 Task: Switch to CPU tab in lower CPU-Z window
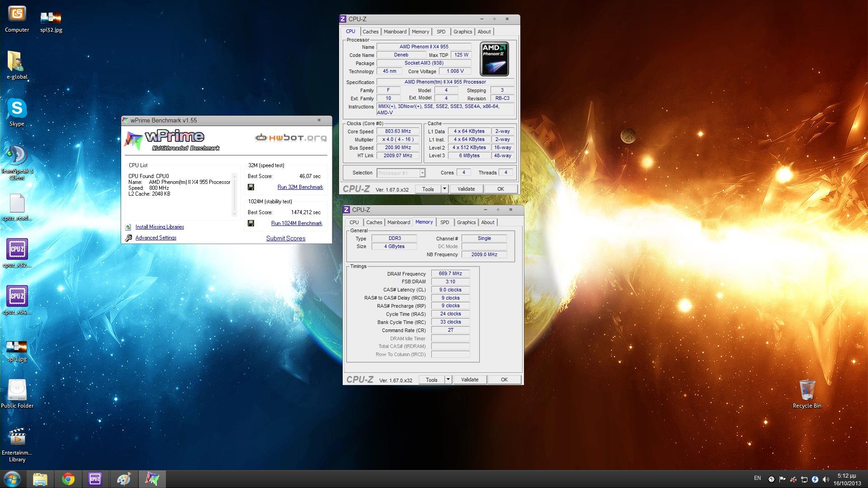354,222
